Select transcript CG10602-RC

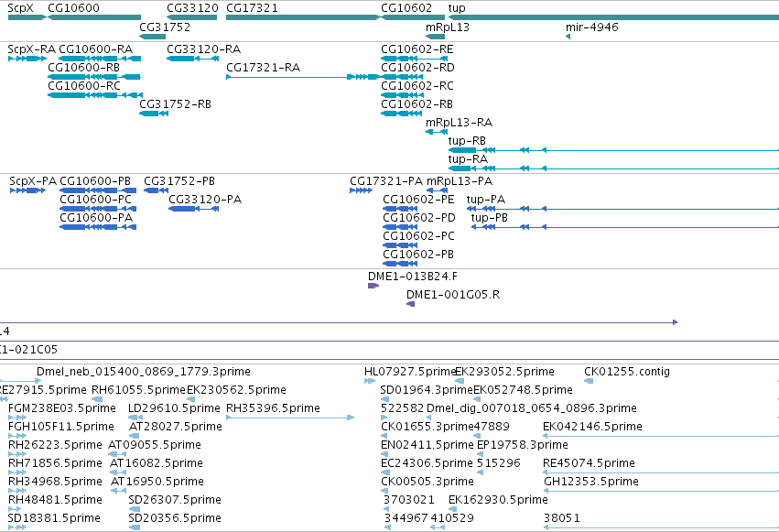(x=402, y=95)
